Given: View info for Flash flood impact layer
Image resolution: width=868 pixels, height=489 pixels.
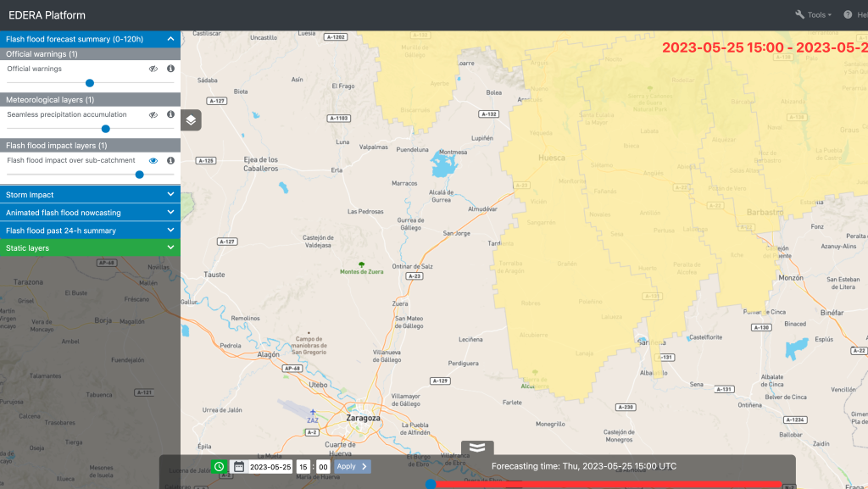Looking at the screenshot, I should click(170, 160).
